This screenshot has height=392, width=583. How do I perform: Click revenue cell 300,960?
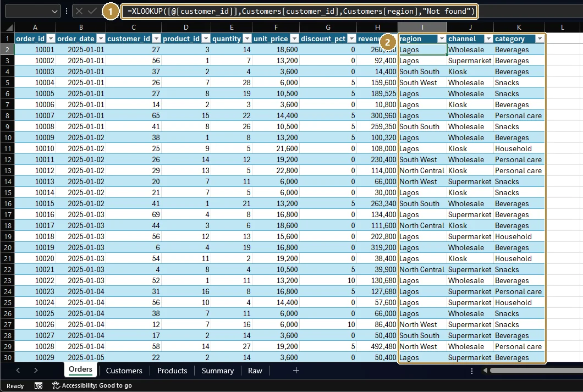[x=377, y=115]
